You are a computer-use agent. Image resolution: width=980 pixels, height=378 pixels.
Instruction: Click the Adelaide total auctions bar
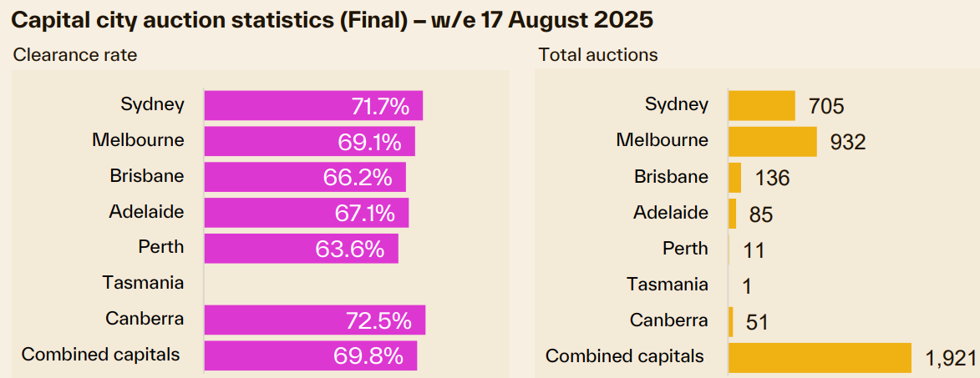(x=733, y=213)
